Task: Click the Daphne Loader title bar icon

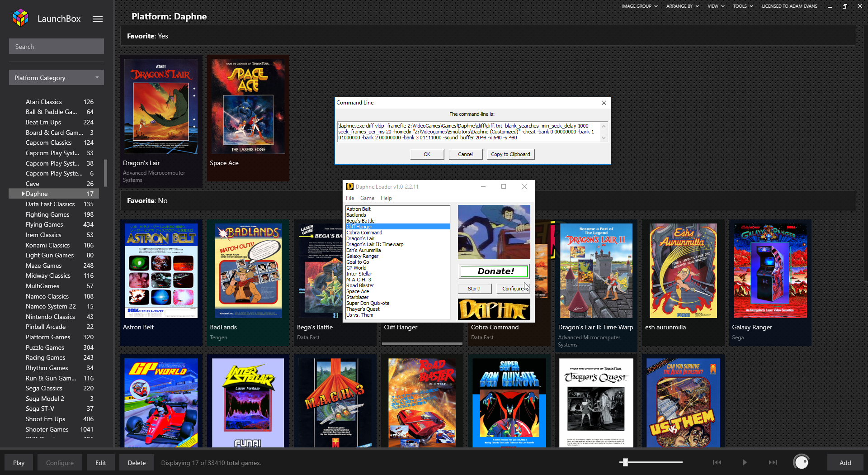Action: click(x=350, y=186)
